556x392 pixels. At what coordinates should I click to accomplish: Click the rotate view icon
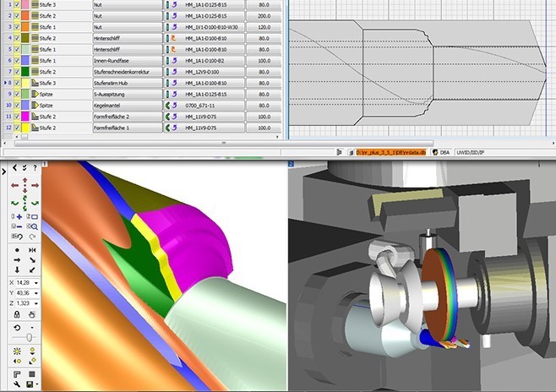click(x=18, y=327)
